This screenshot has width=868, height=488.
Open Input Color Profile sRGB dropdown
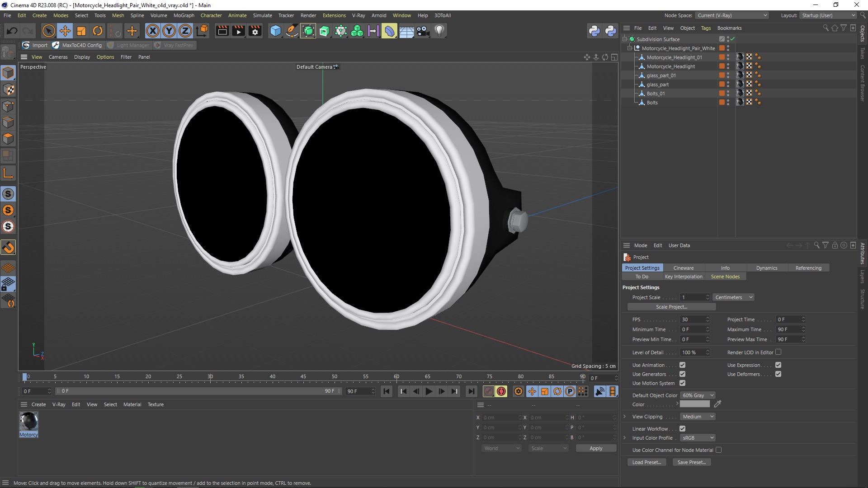(698, 438)
